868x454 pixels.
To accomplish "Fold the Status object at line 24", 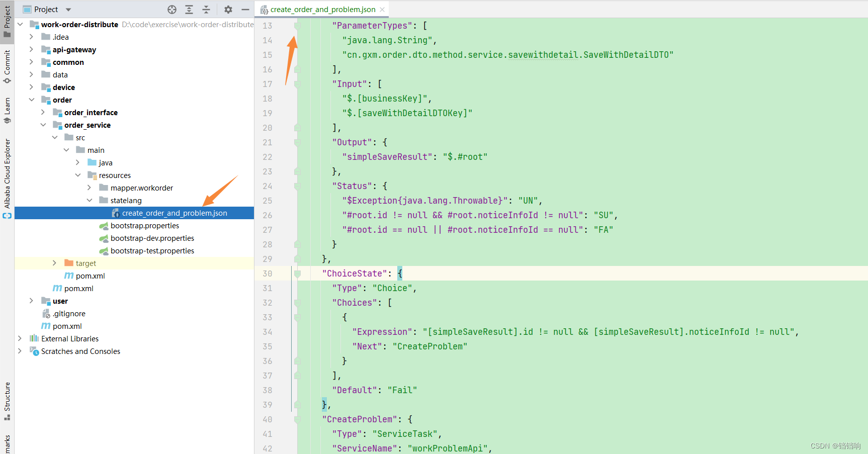I will tap(297, 186).
